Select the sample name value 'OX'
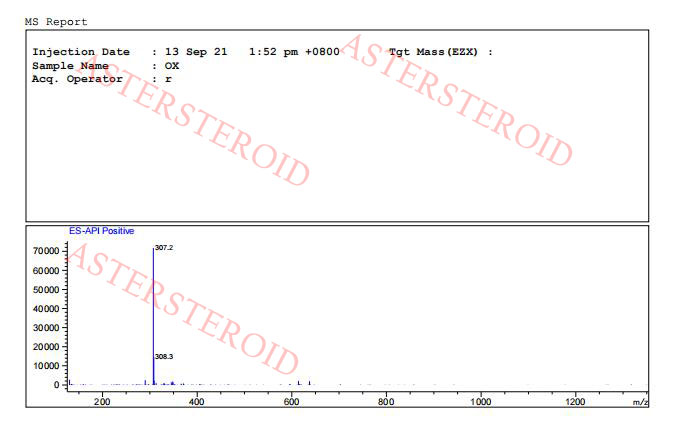The width and height of the screenshot is (676, 440). point(172,66)
